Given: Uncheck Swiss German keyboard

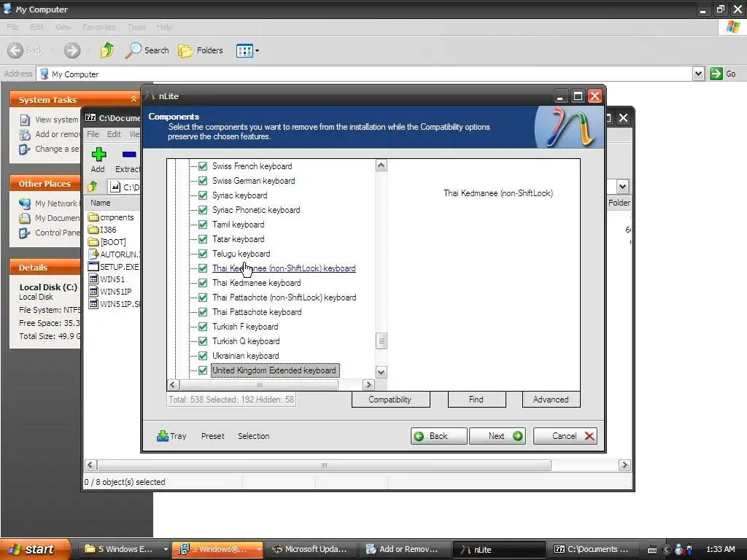Looking at the screenshot, I should point(203,181).
